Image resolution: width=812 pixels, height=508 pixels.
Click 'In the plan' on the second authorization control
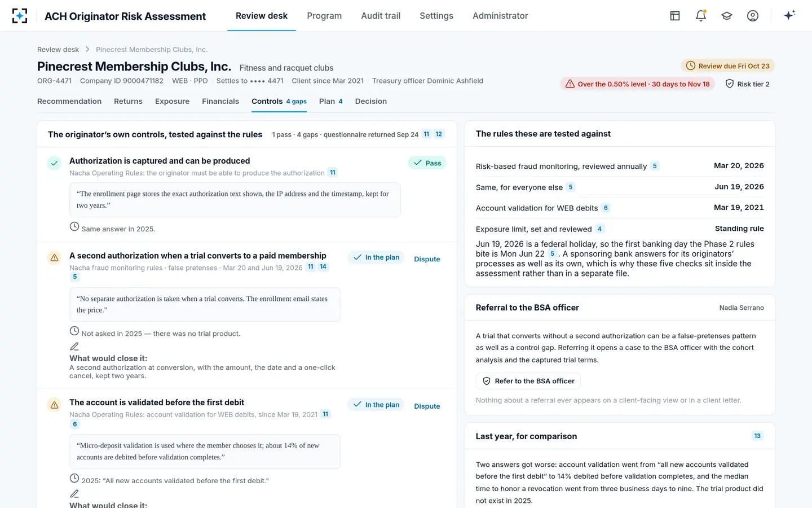(x=376, y=257)
